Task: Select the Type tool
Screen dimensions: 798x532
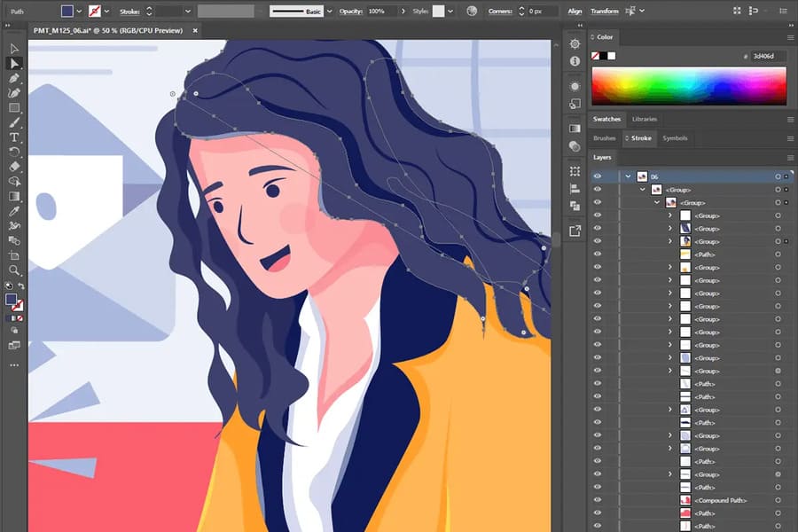Action: 12,137
